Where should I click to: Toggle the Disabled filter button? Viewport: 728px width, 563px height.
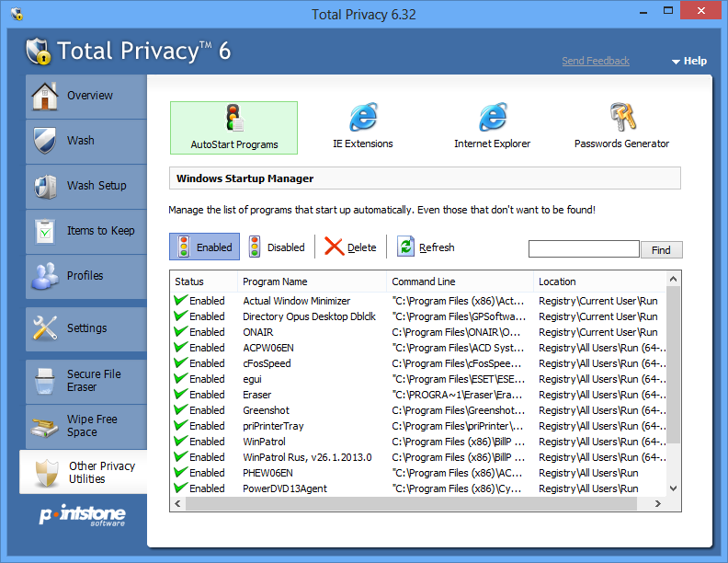pyautogui.click(x=277, y=247)
